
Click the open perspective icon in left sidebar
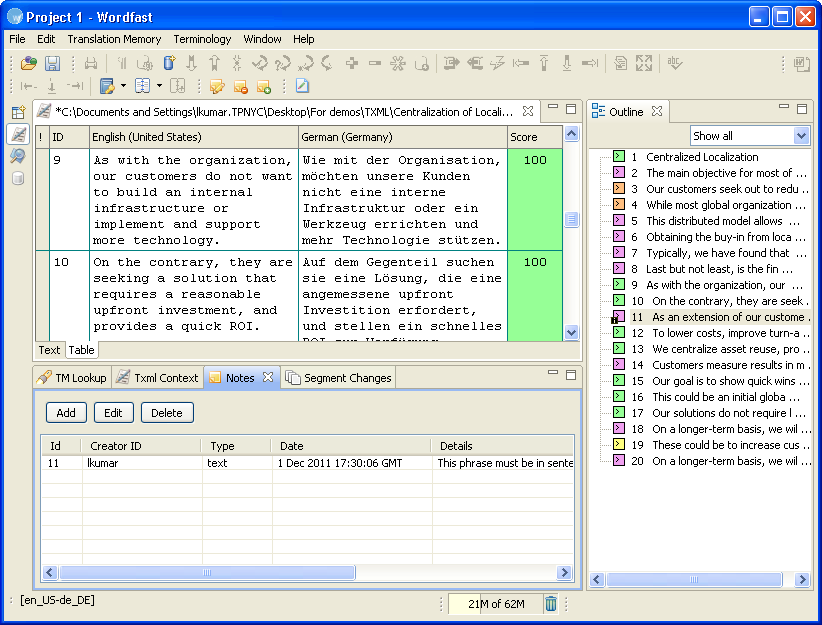(18, 112)
